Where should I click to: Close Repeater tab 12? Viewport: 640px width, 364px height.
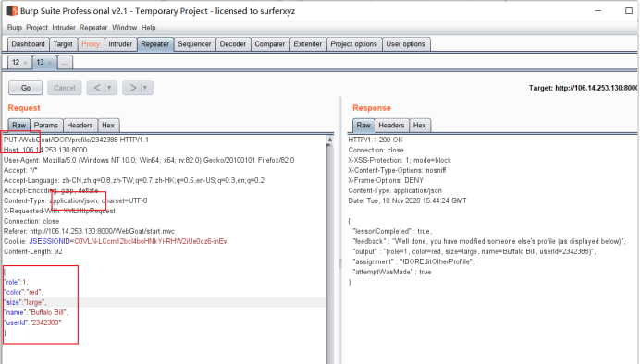click(25, 63)
